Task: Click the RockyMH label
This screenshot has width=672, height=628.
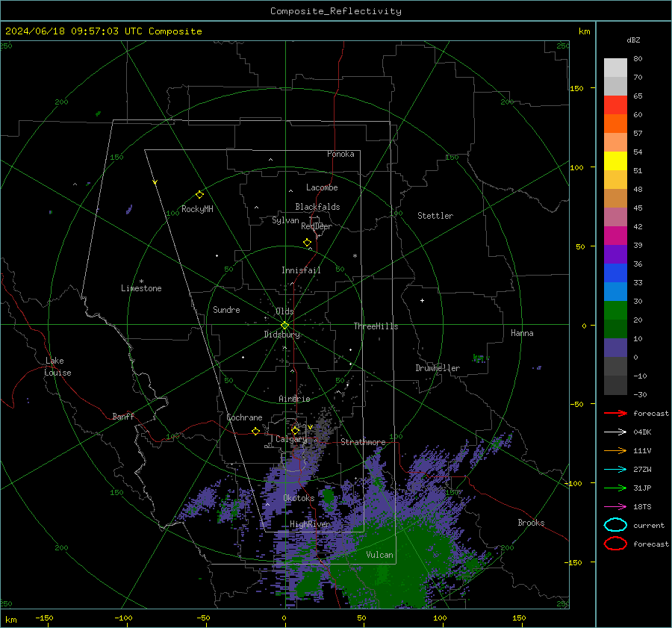Action: click(197, 209)
